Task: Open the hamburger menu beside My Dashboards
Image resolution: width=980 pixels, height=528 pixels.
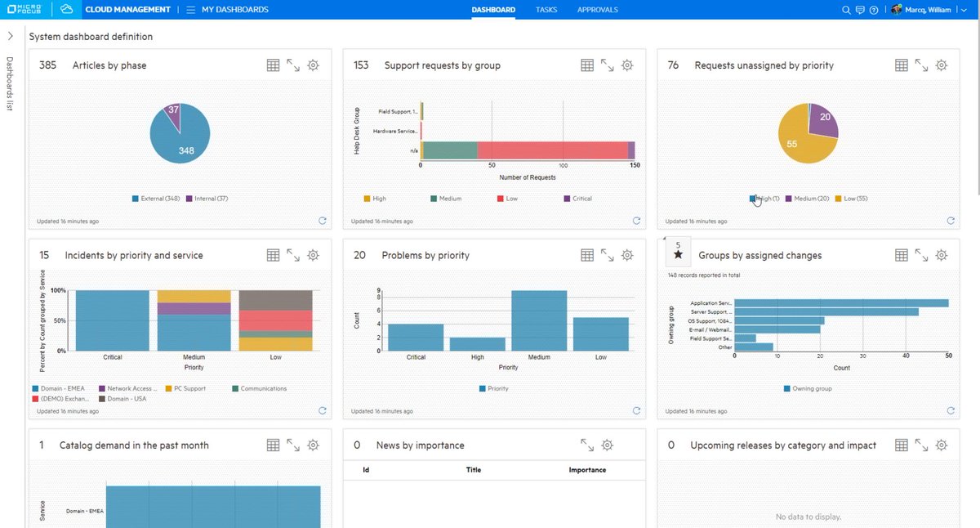Action: pos(190,10)
